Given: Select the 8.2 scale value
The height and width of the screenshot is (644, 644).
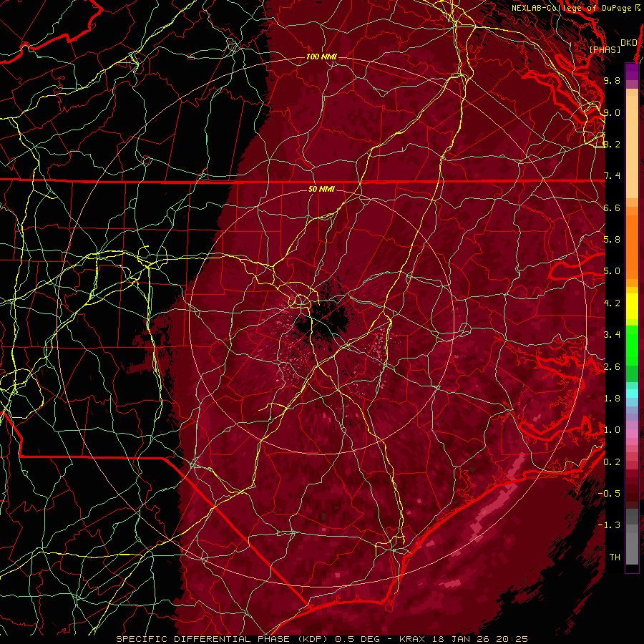Looking at the screenshot, I should [x=612, y=144].
